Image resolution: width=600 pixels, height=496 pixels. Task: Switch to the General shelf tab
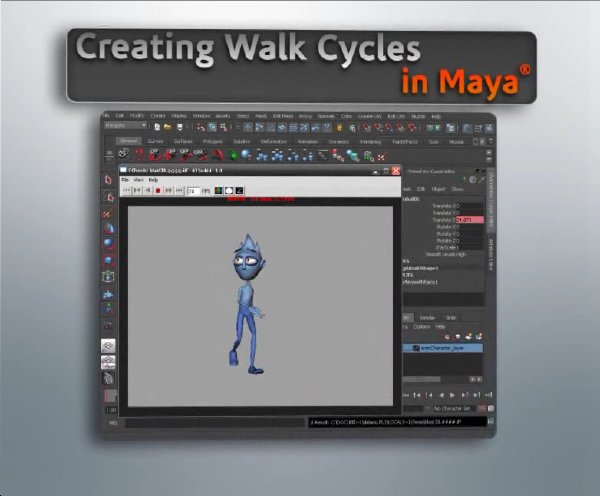pyautogui.click(x=129, y=141)
